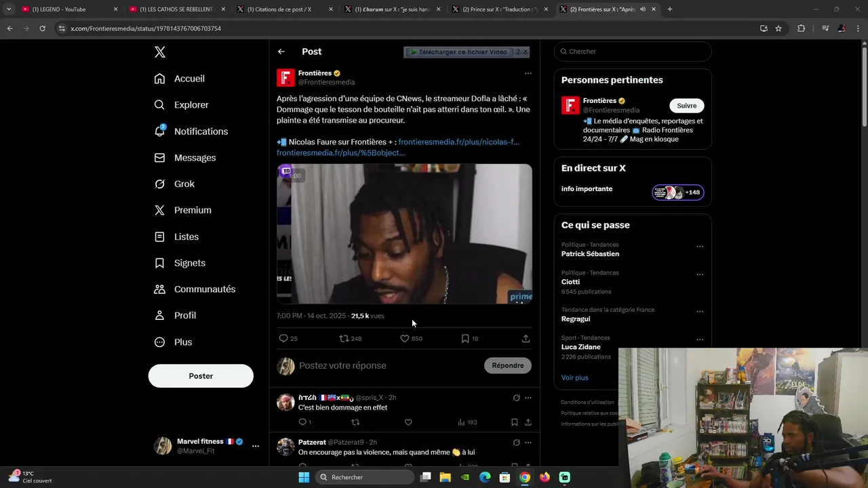Click Télécharger ce fichier Vidéo button

[459, 52]
